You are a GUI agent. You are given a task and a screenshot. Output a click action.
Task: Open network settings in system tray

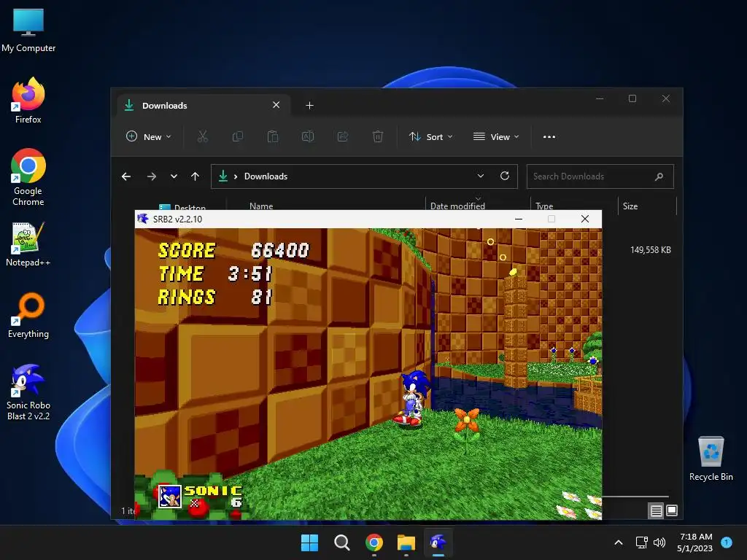tap(642, 542)
